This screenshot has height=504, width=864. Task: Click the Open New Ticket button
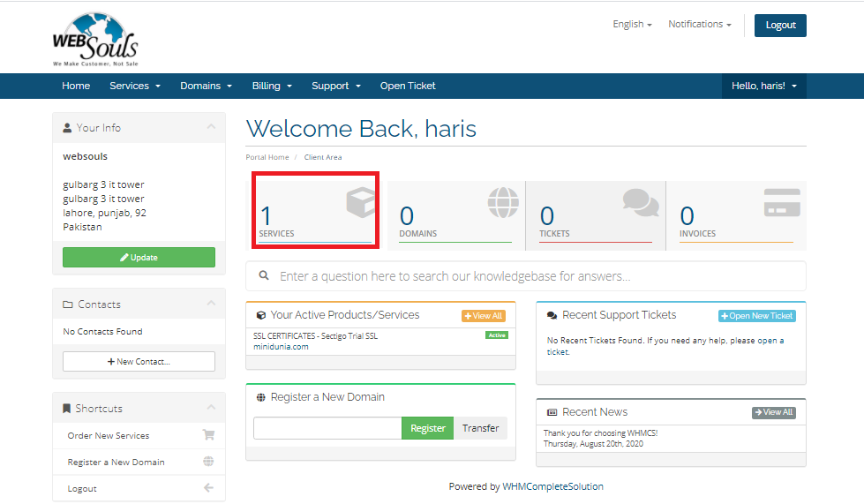(x=756, y=316)
